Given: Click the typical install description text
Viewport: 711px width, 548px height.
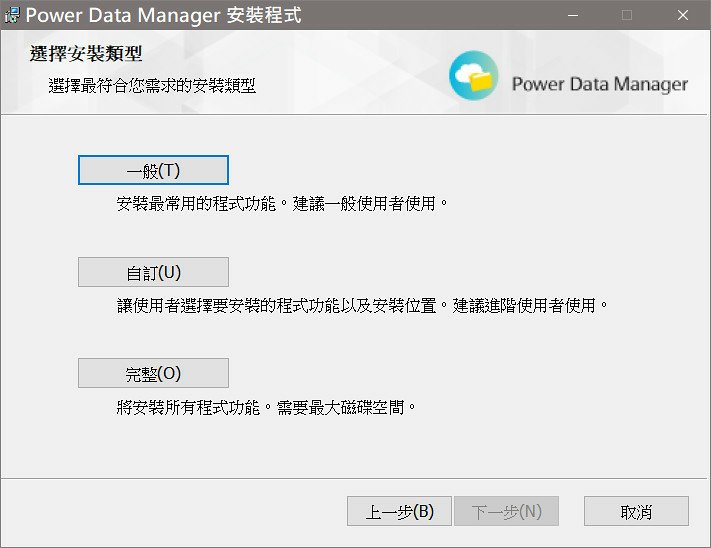Looking at the screenshot, I should click(282, 204).
